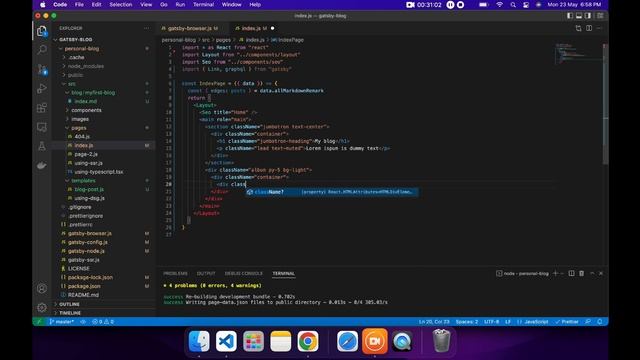Toggle the secondary sidebar layout button
The image size is (640, 360).
point(588,16)
